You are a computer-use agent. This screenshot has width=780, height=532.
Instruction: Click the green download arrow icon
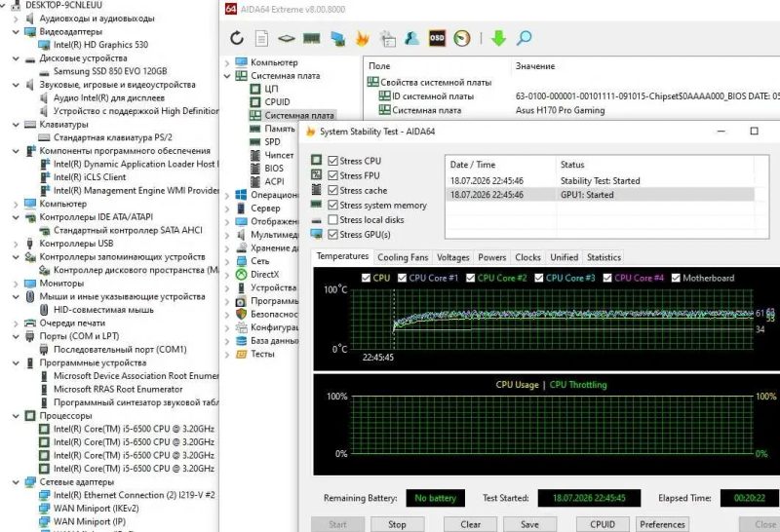498,38
